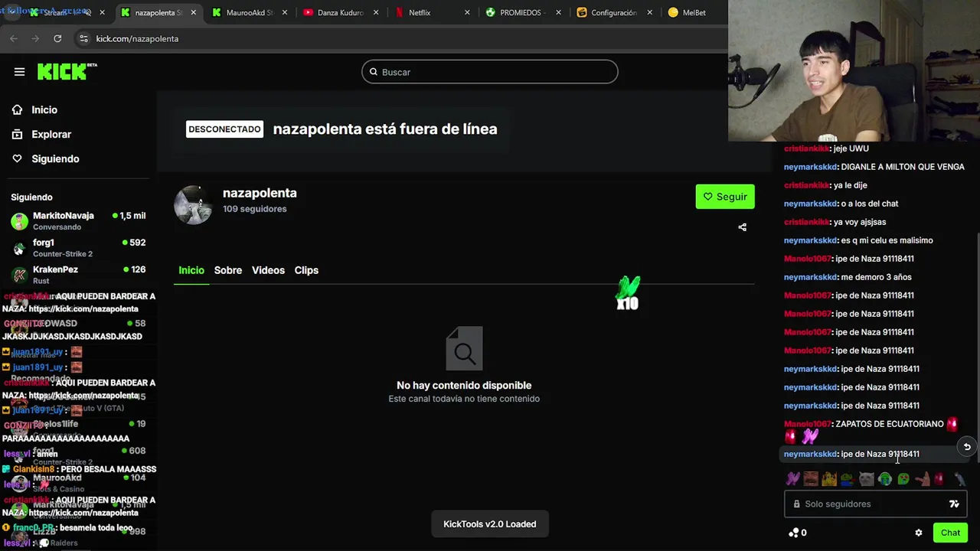The image size is (980, 551).
Task: Click cristiankikk message ya voy ajsjsas
Action: coord(835,222)
